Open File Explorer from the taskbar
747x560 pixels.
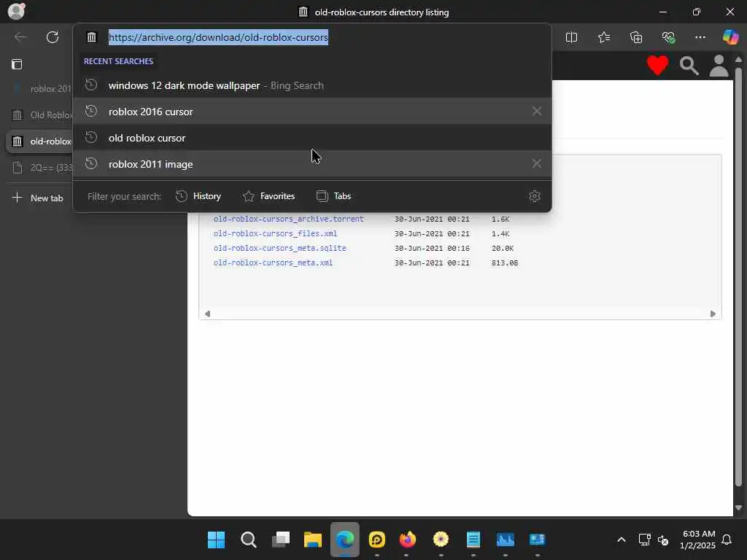click(x=313, y=540)
